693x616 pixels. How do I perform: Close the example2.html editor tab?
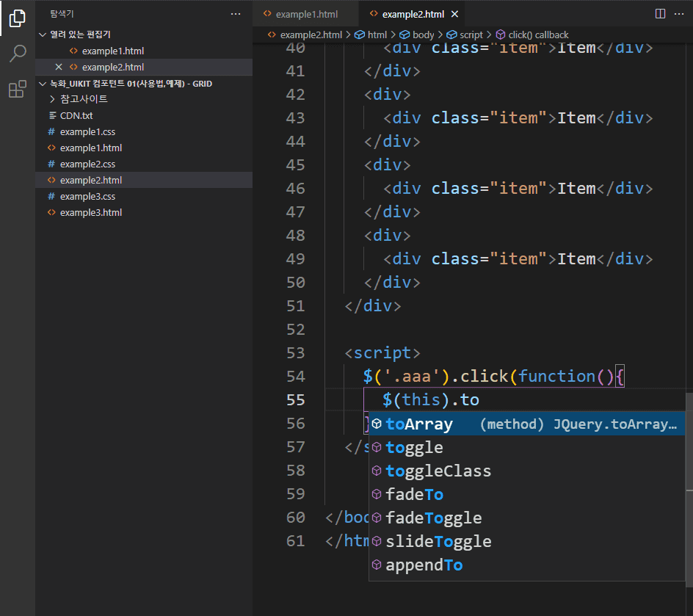[x=455, y=14]
